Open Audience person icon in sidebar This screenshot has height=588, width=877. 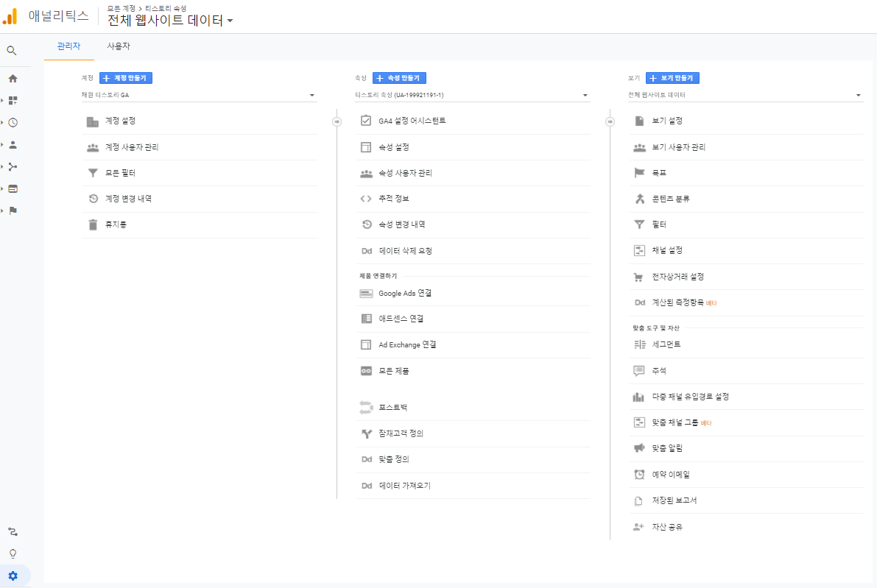point(13,145)
